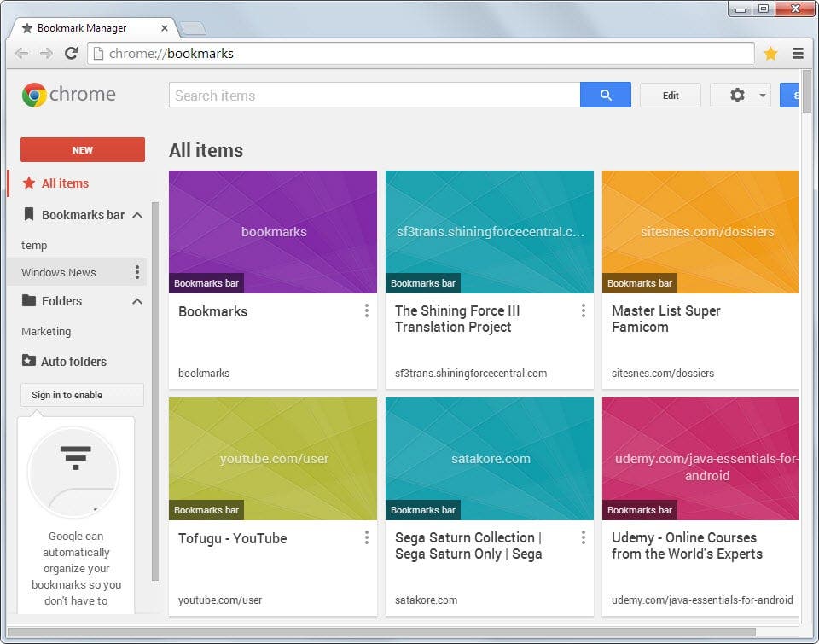Screen dimensions: 819x644
Task: Click the blue search magnifier button
Action: 606,95
